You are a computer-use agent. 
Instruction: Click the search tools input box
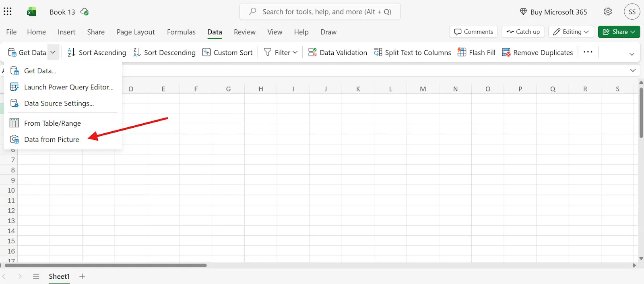[320, 12]
